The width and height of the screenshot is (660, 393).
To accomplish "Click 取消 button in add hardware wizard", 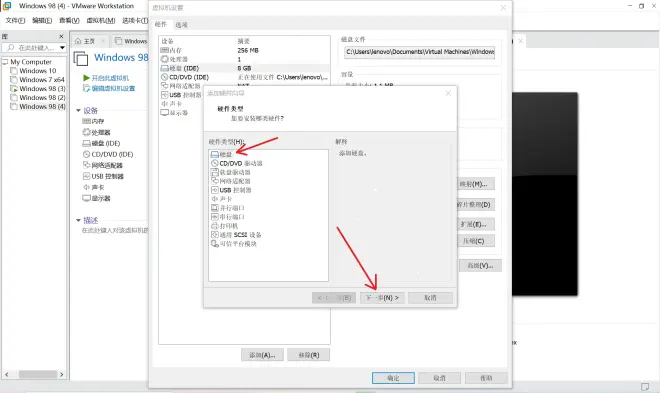I will click(x=430, y=297).
